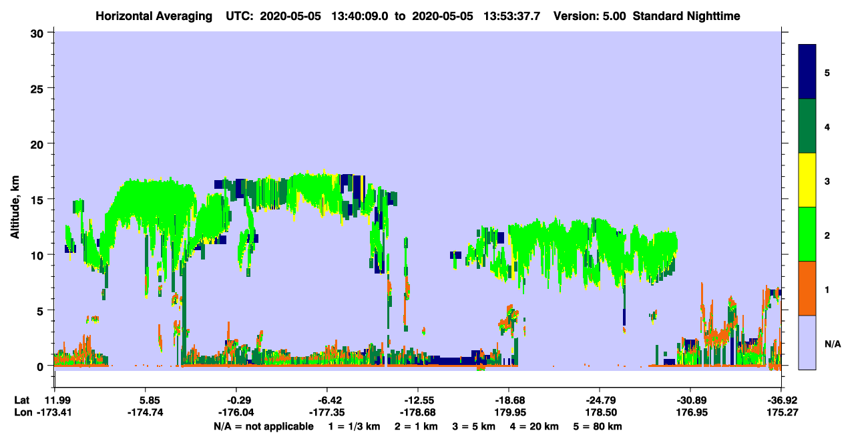The image size is (868, 445).
Task: Click the lavender N/A colorbar segment
Action: pos(807,342)
